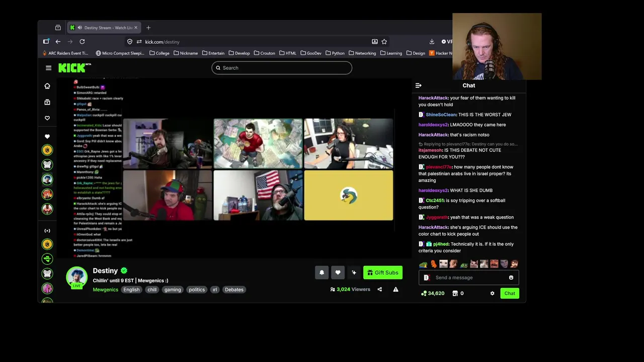The width and height of the screenshot is (644, 362).
Task: Open the Develop bookmark folder
Action: 239,53
